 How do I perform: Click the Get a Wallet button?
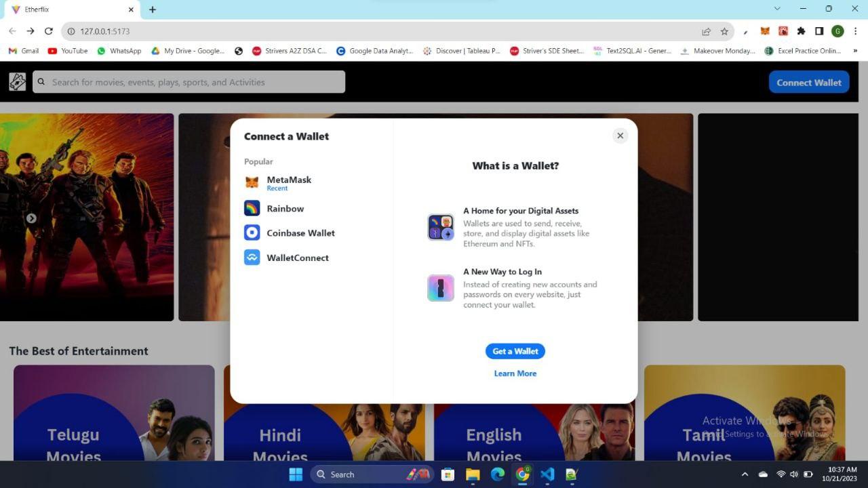tap(515, 351)
